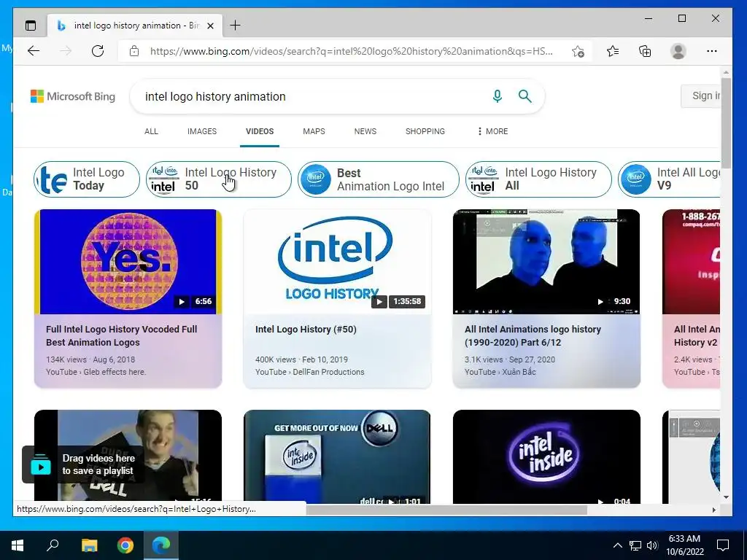Open the purple intel inside video thumbnail
This screenshot has height=560, width=747.
pyautogui.click(x=546, y=456)
